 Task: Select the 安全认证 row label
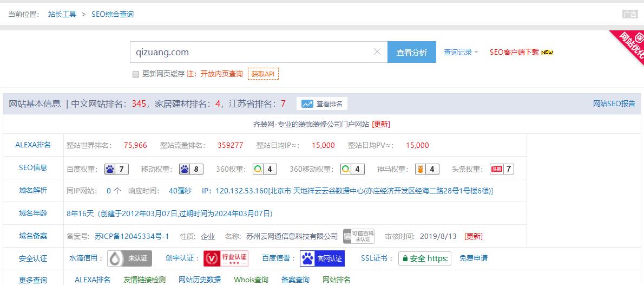(33, 258)
